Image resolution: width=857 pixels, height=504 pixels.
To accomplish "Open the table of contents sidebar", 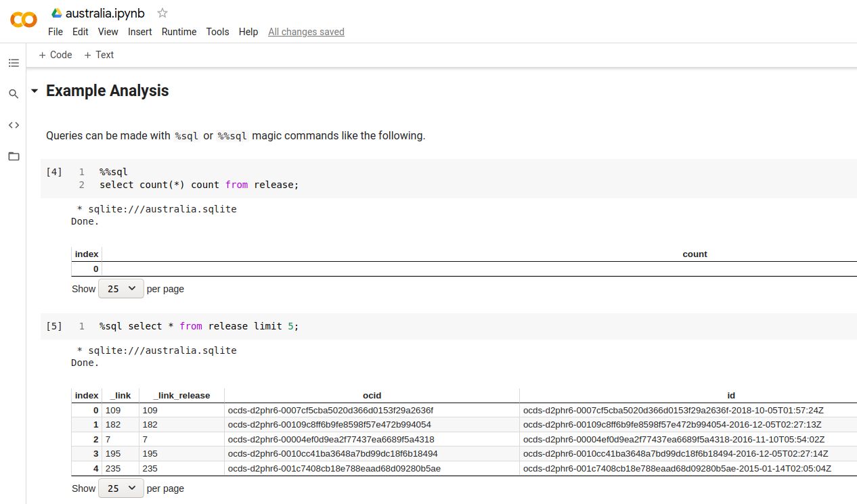I will (14, 62).
